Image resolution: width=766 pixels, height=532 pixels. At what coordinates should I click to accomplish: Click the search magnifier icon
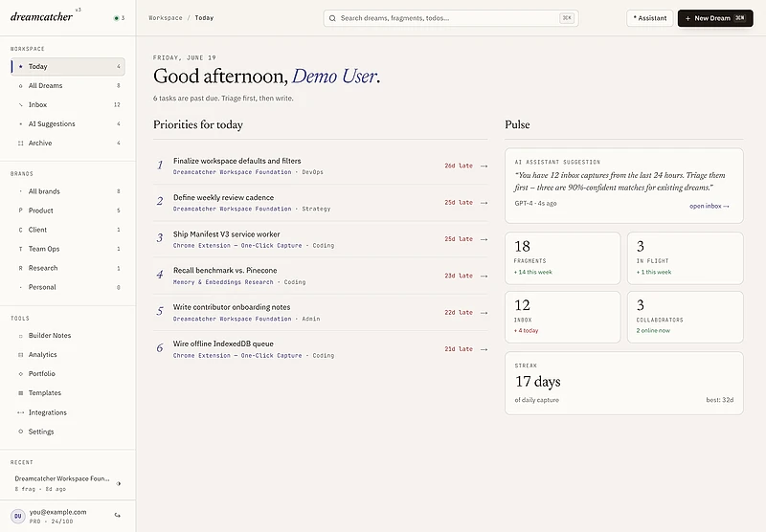332,18
